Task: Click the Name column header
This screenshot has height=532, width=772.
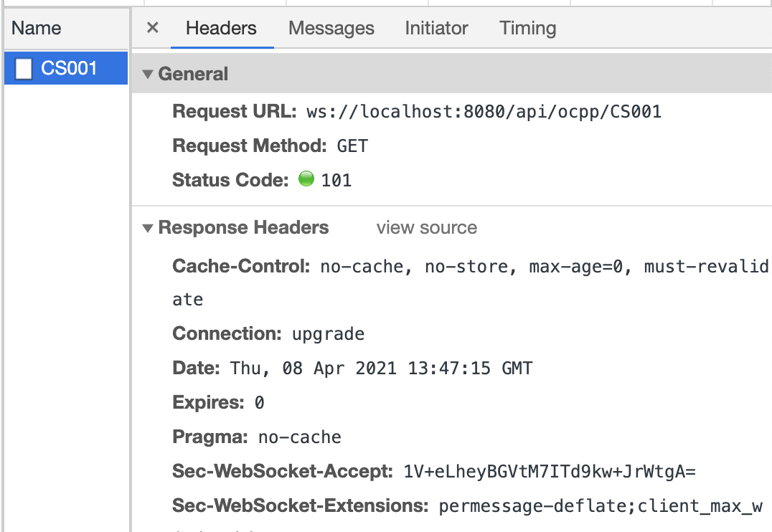Action: click(37, 28)
